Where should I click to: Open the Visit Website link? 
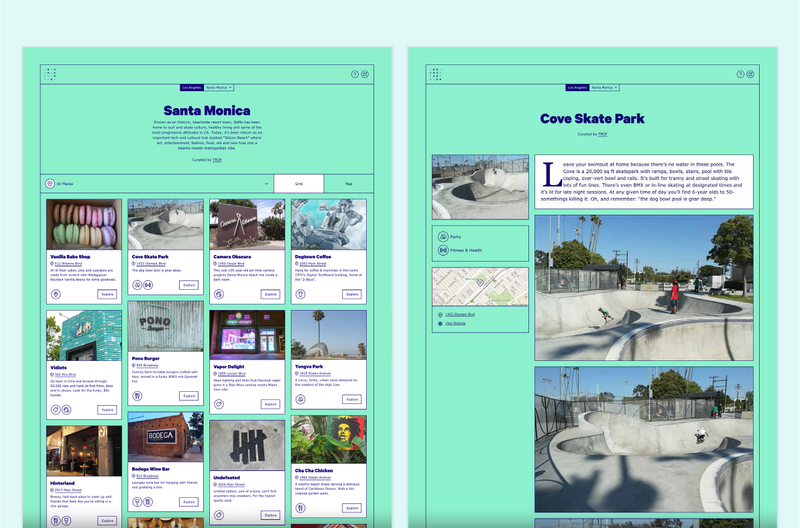point(455,323)
